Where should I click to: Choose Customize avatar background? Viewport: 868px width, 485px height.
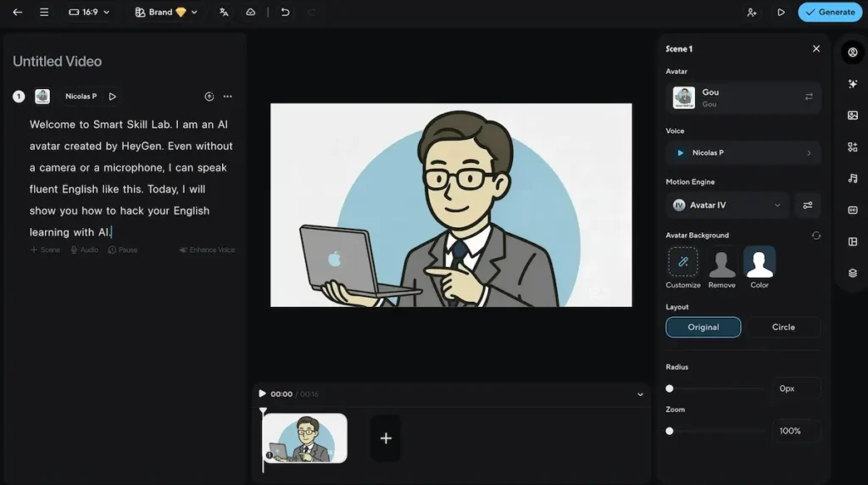[x=682, y=267]
